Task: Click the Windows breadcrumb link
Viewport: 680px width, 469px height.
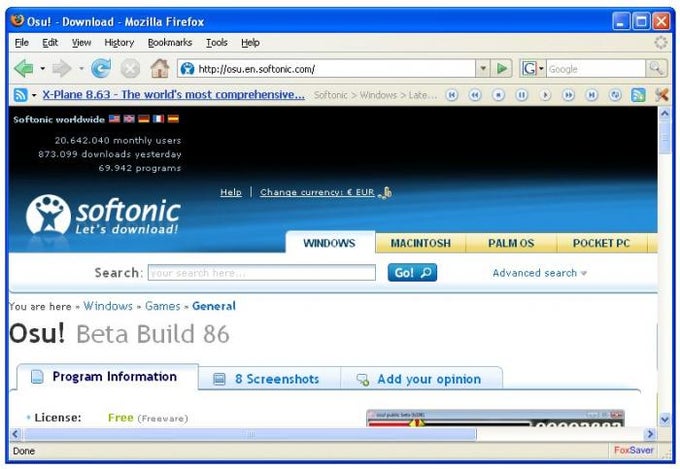Action: [108, 306]
